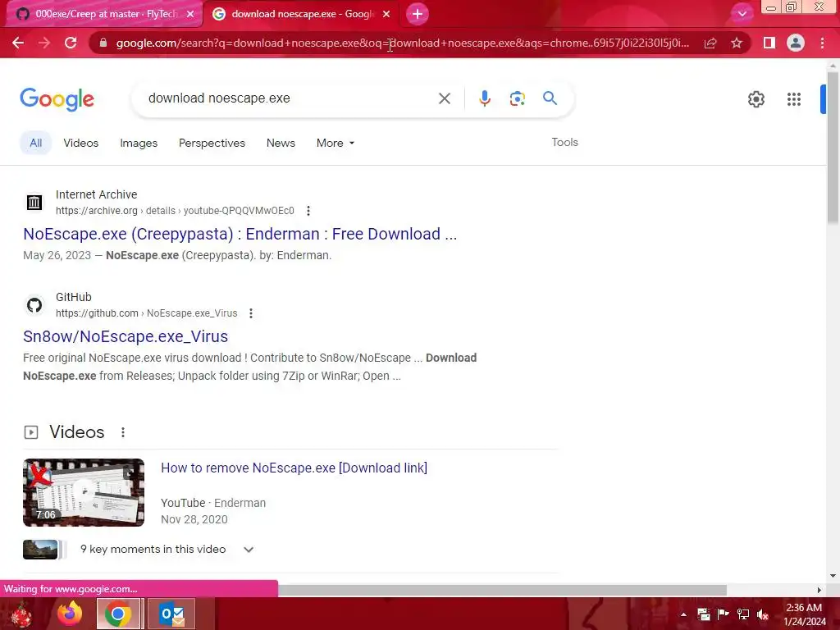Open options for the Internet Archive result
Image resolution: width=840 pixels, height=630 pixels.
[x=308, y=211]
